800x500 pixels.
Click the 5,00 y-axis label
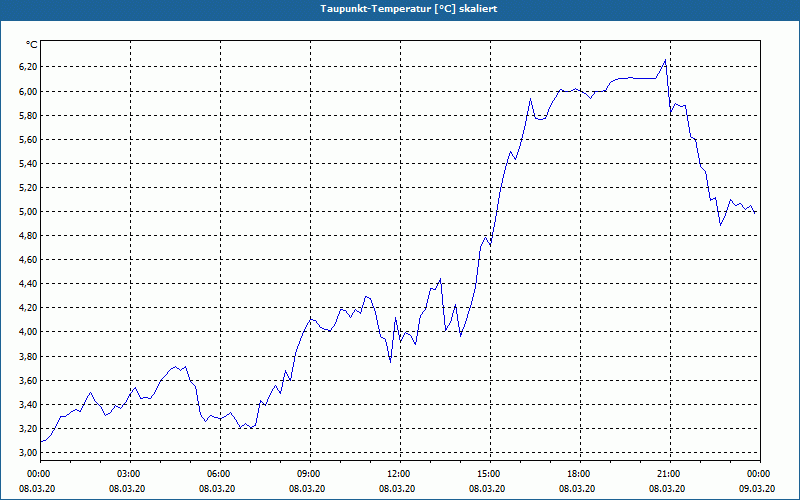(29, 212)
